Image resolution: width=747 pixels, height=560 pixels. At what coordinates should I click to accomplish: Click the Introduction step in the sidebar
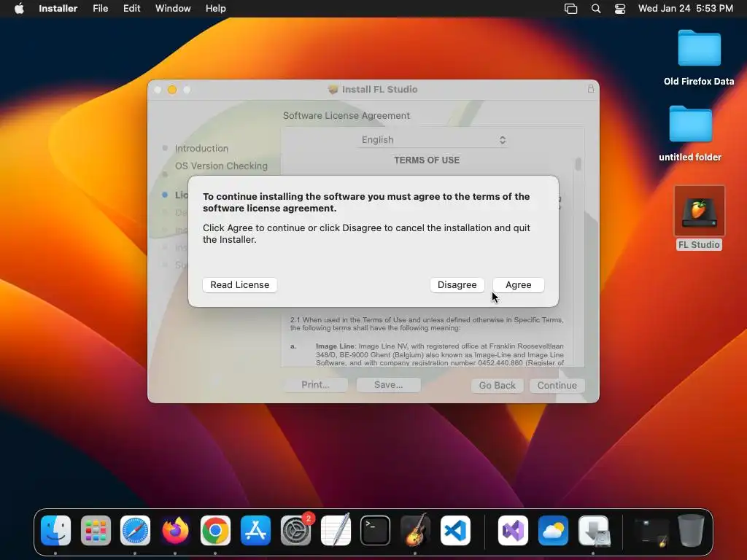tap(201, 149)
